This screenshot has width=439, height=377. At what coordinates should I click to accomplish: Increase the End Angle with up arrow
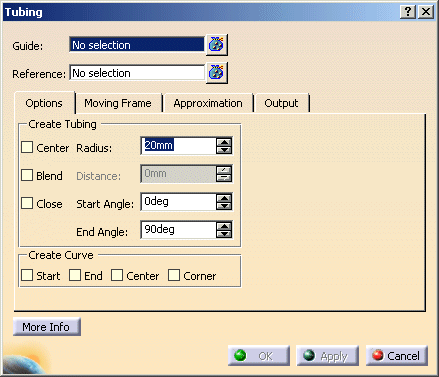(x=224, y=226)
